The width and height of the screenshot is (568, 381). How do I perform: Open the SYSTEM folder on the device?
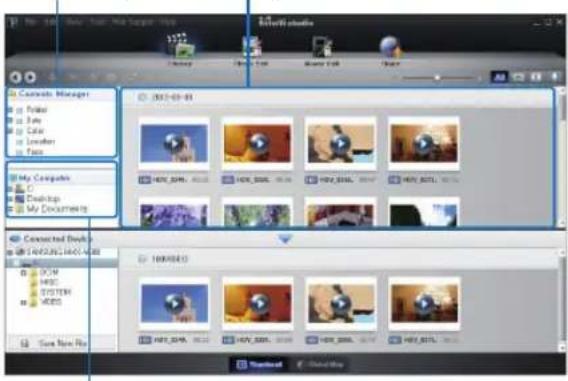[x=55, y=292]
